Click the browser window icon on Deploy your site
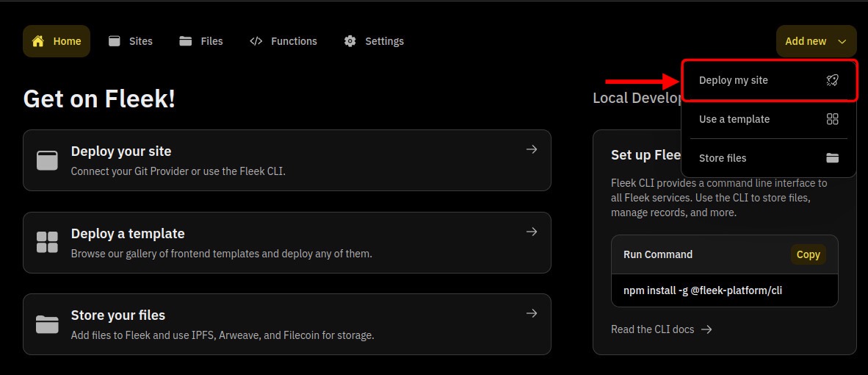868x375 pixels. point(47,160)
